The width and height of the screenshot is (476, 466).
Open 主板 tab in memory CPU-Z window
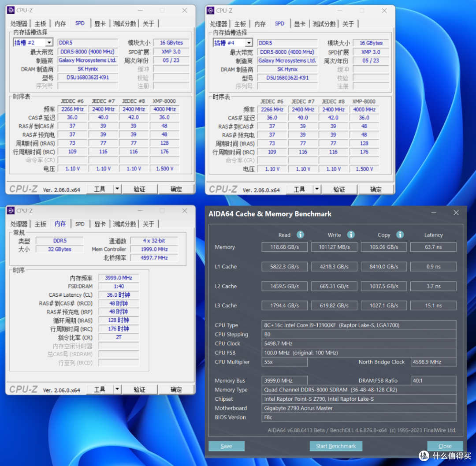pyautogui.click(x=40, y=224)
